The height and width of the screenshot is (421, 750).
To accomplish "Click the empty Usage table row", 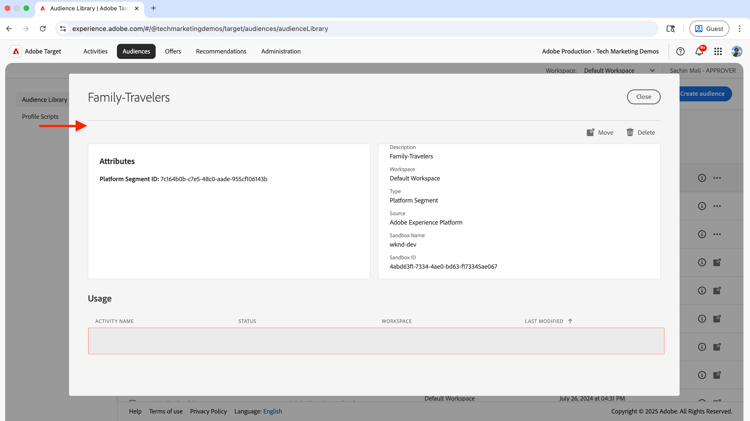I will [376, 341].
